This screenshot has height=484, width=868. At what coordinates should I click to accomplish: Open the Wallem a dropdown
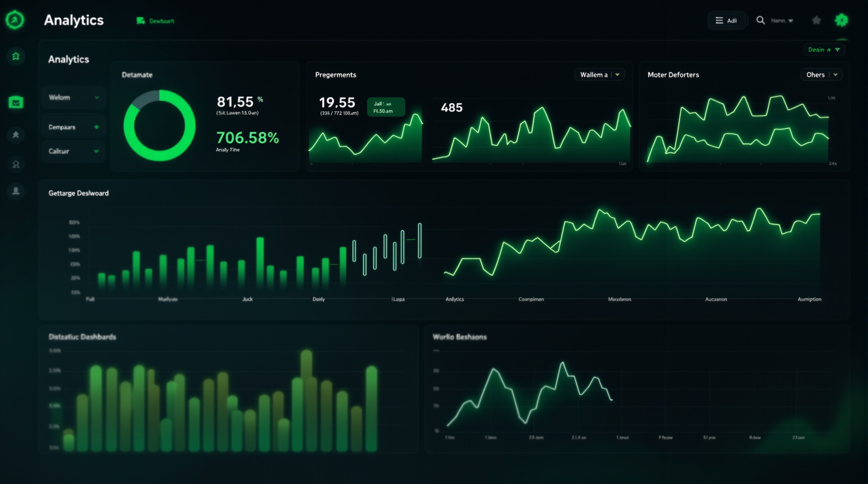click(600, 75)
